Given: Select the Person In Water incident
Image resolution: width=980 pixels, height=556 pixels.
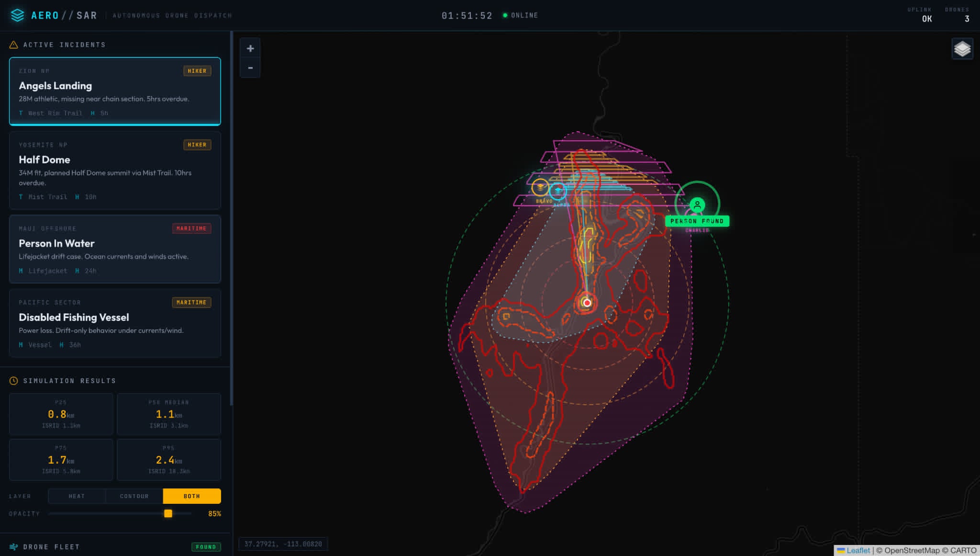Looking at the screenshot, I should tap(115, 249).
